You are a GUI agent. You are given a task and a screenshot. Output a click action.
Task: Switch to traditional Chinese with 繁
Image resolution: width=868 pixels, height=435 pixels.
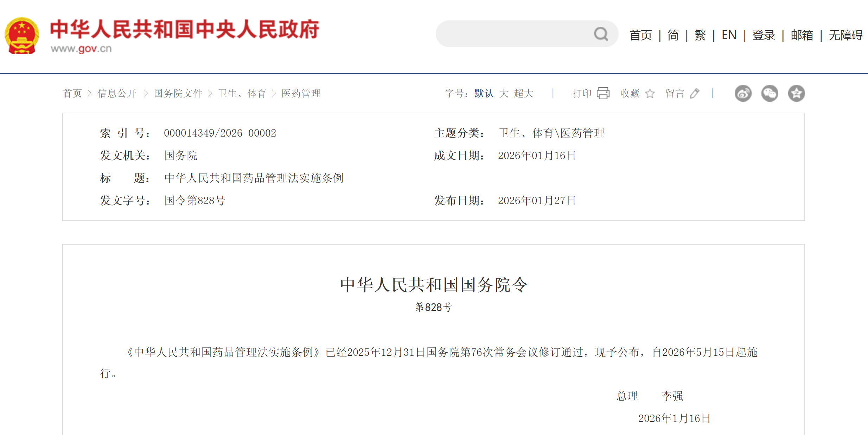700,35
